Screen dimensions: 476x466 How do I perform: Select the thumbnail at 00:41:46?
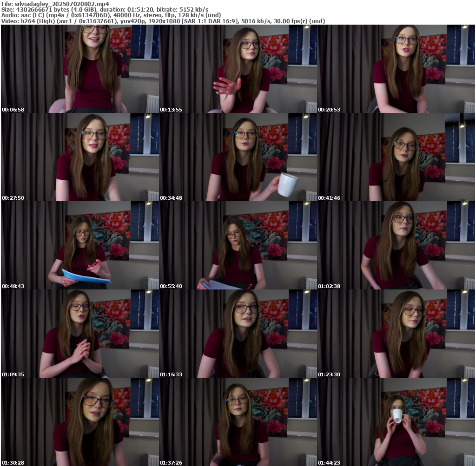tap(396, 157)
